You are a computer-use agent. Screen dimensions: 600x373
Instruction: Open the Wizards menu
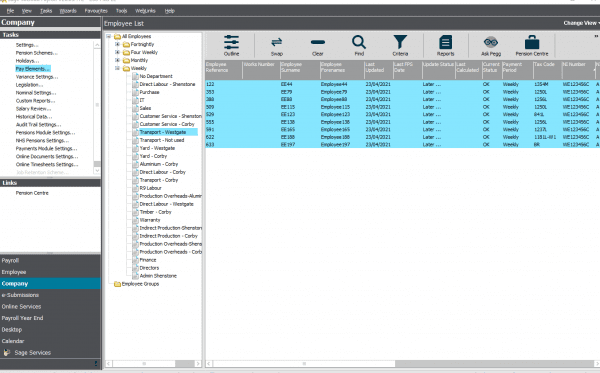click(68, 11)
